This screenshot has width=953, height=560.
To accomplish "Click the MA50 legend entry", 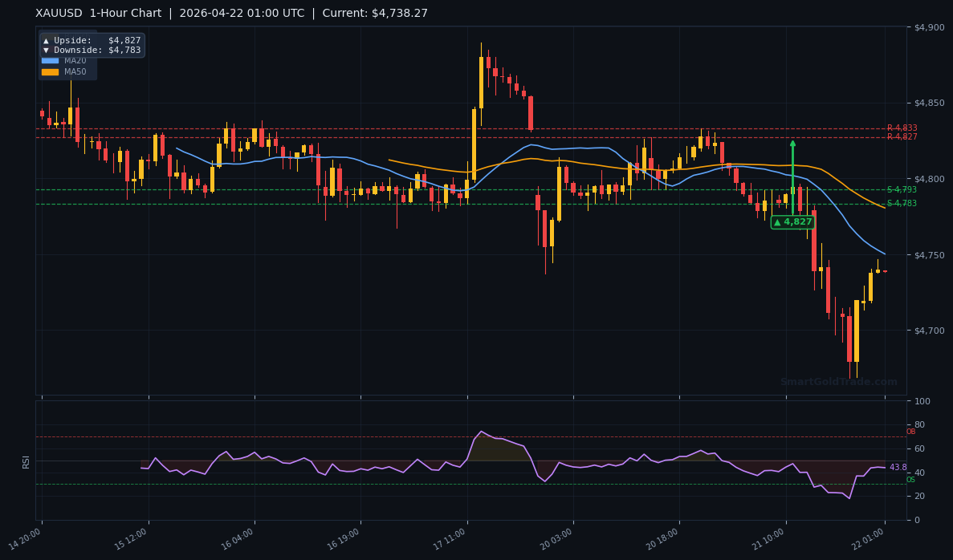I will click(x=72, y=72).
